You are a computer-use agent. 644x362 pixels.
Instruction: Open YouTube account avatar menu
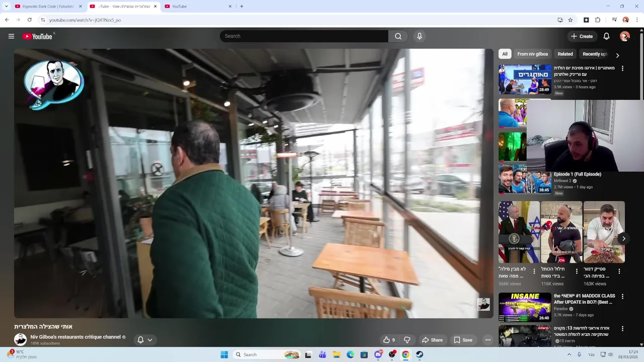click(625, 36)
